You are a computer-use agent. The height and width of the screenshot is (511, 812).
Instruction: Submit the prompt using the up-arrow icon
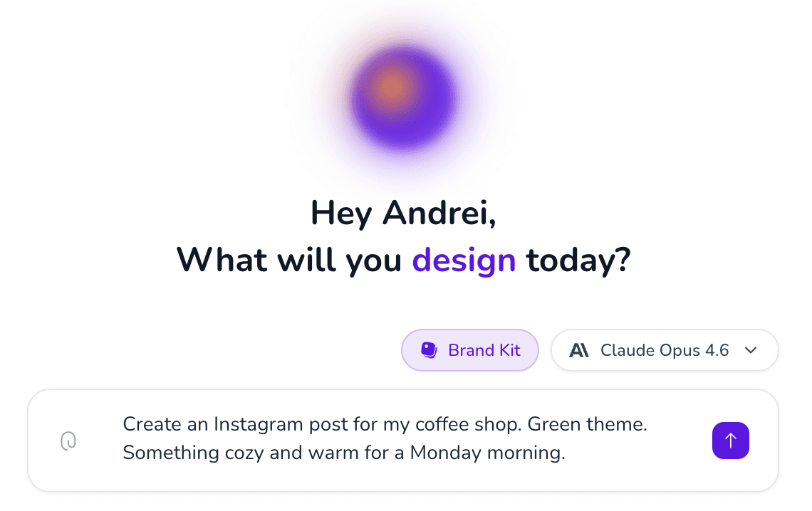(x=731, y=441)
